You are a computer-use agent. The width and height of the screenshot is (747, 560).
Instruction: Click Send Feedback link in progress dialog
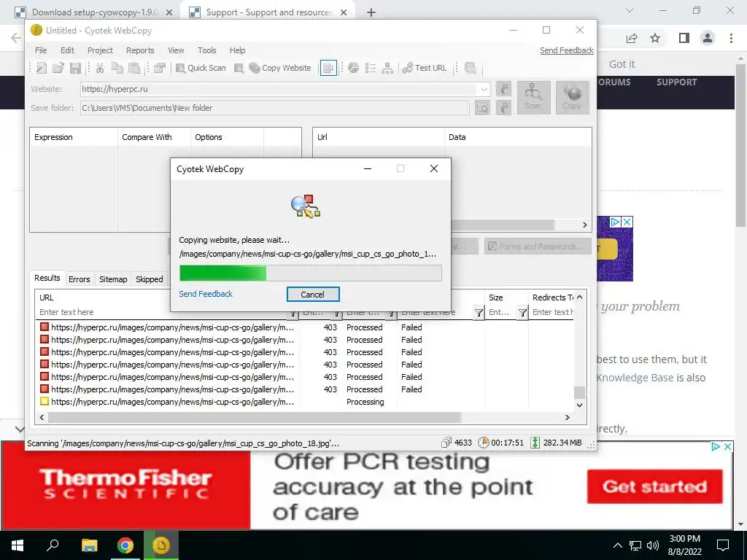coord(206,294)
